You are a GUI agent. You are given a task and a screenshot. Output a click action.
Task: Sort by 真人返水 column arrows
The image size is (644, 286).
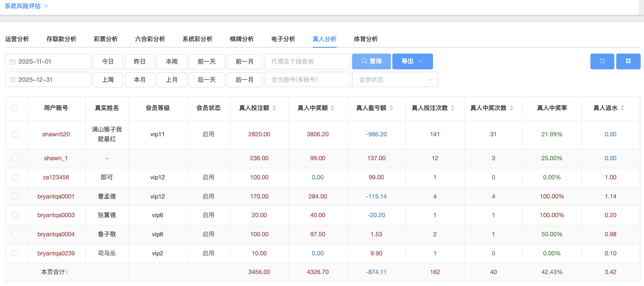click(622, 108)
